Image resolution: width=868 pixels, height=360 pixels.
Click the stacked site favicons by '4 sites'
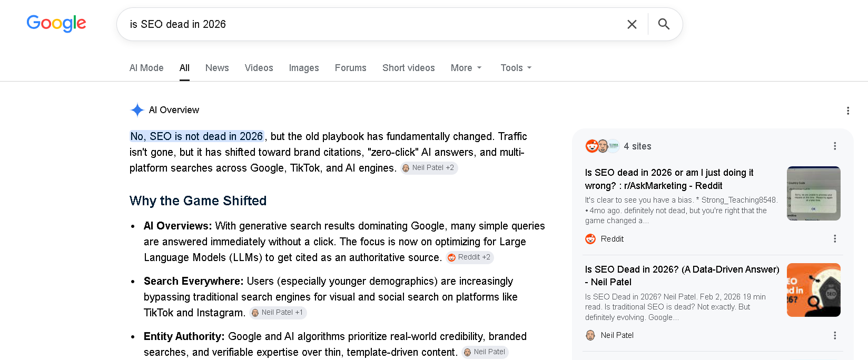click(603, 146)
